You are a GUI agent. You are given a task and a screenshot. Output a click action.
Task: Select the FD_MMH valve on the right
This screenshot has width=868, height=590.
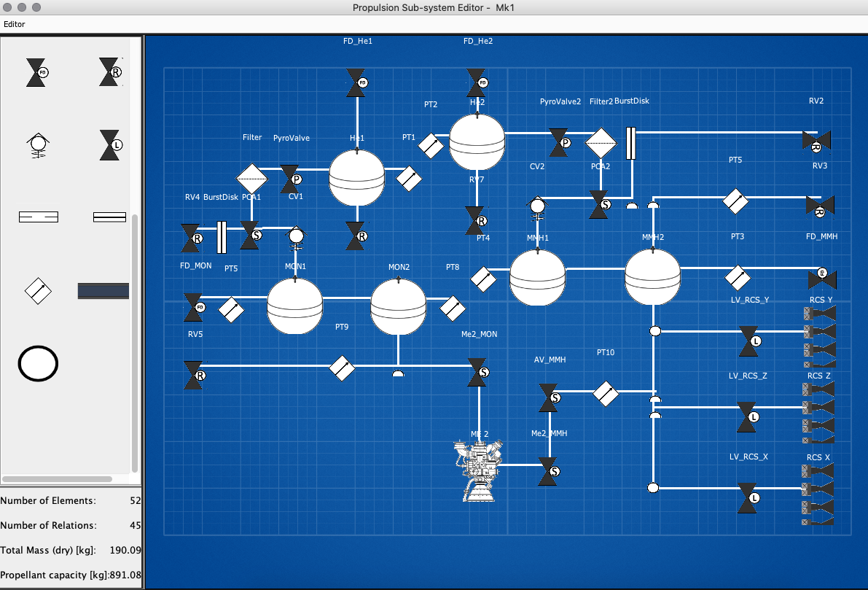(x=822, y=278)
